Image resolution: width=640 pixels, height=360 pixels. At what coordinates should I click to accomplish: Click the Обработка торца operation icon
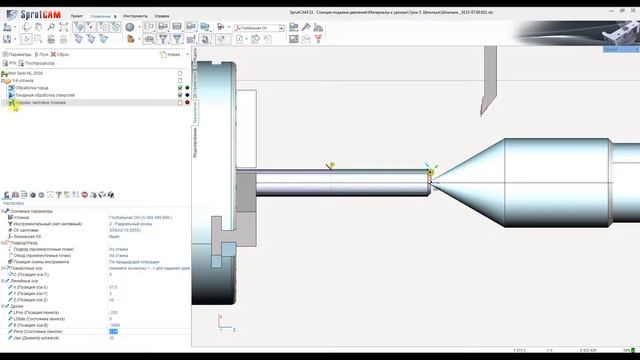(x=11, y=88)
